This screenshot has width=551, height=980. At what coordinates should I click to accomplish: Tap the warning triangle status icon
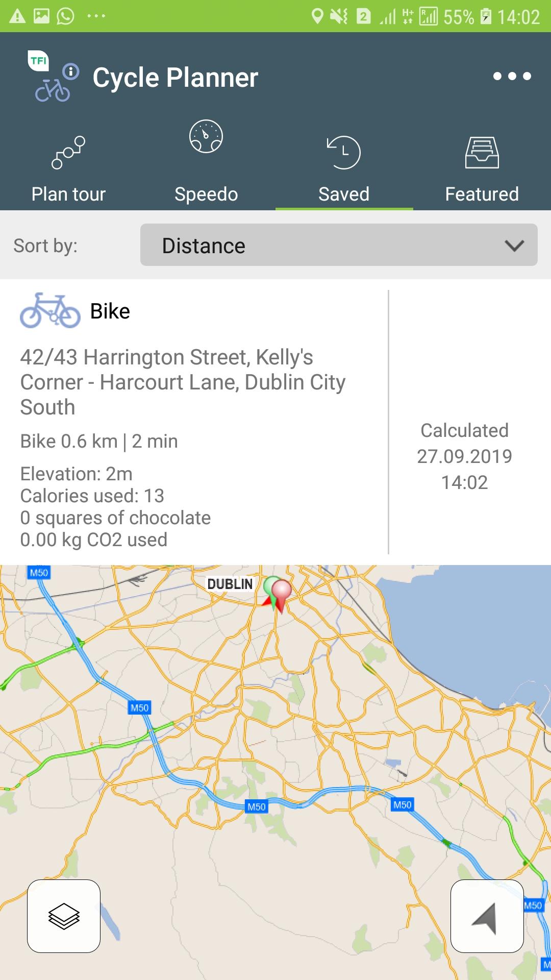(x=17, y=16)
